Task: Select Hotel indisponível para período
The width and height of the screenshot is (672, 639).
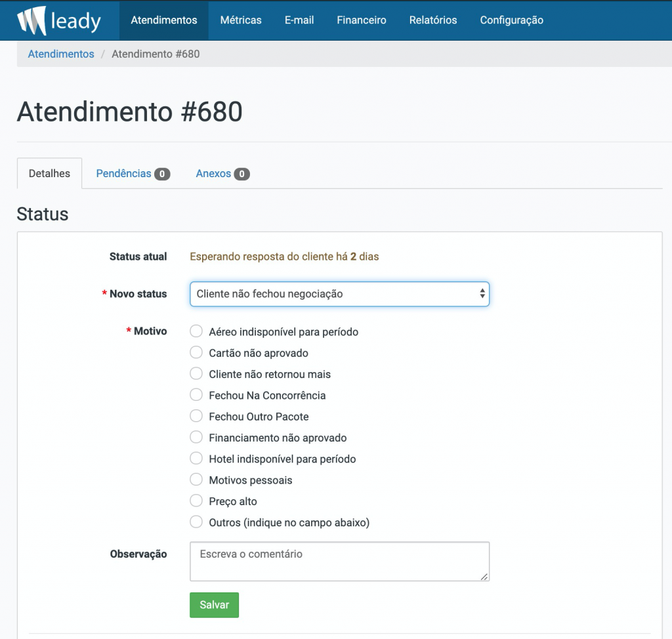Action: click(x=196, y=459)
